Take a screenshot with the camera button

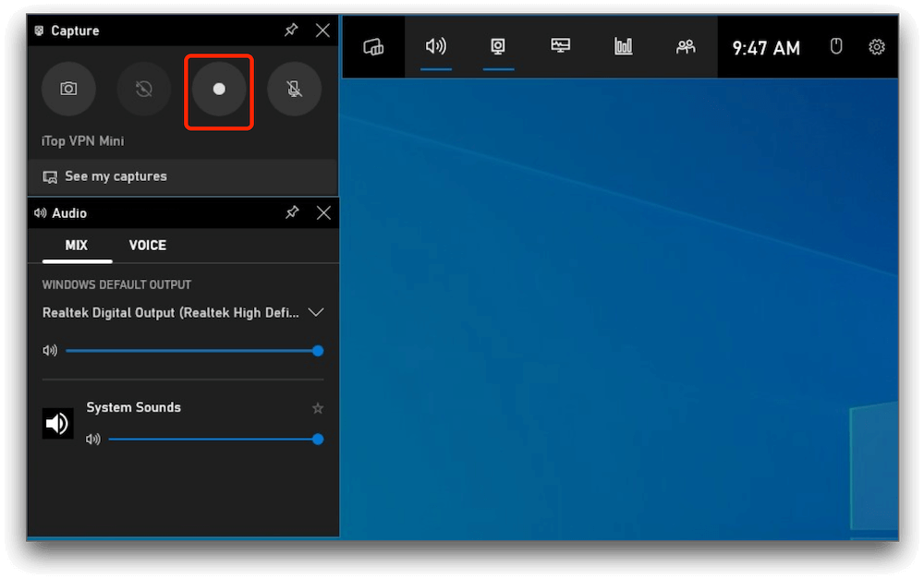click(x=68, y=90)
